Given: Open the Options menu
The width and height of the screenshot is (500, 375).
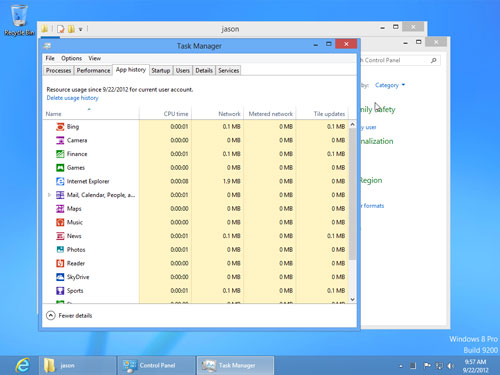Looking at the screenshot, I should pyautogui.click(x=71, y=58).
